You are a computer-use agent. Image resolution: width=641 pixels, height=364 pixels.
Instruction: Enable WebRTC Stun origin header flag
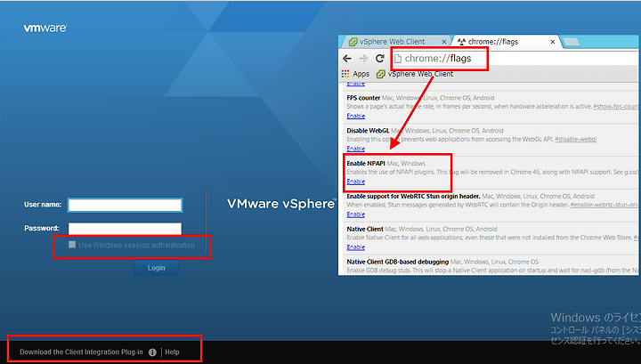coord(355,214)
